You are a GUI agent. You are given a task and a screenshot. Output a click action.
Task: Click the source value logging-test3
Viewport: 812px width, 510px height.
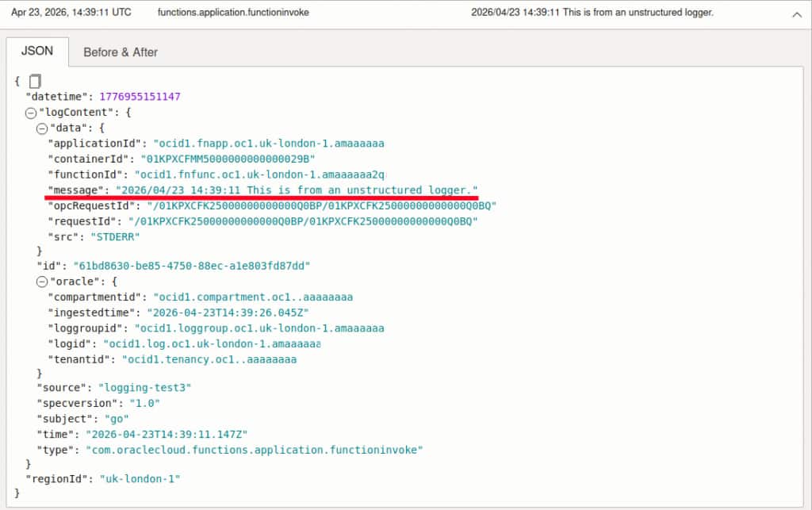click(144, 387)
